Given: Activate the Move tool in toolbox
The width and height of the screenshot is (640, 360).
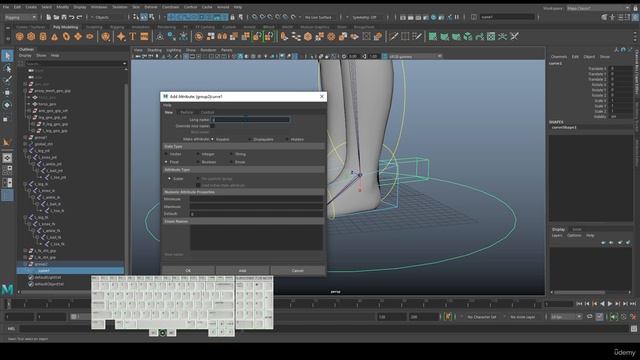Looking at the screenshot, I should point(7,93).
